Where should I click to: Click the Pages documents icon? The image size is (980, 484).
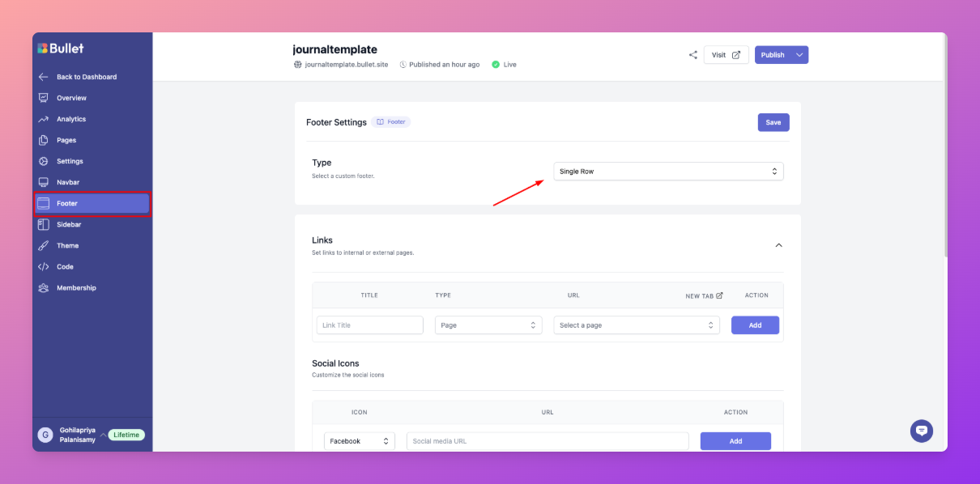[44, 140]
